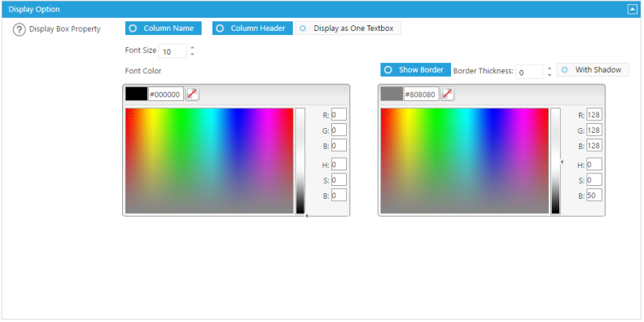Click the Font Size input field
Image resolution: width=644 pixels, height=322 pixels.
click(x=173, y=51)
